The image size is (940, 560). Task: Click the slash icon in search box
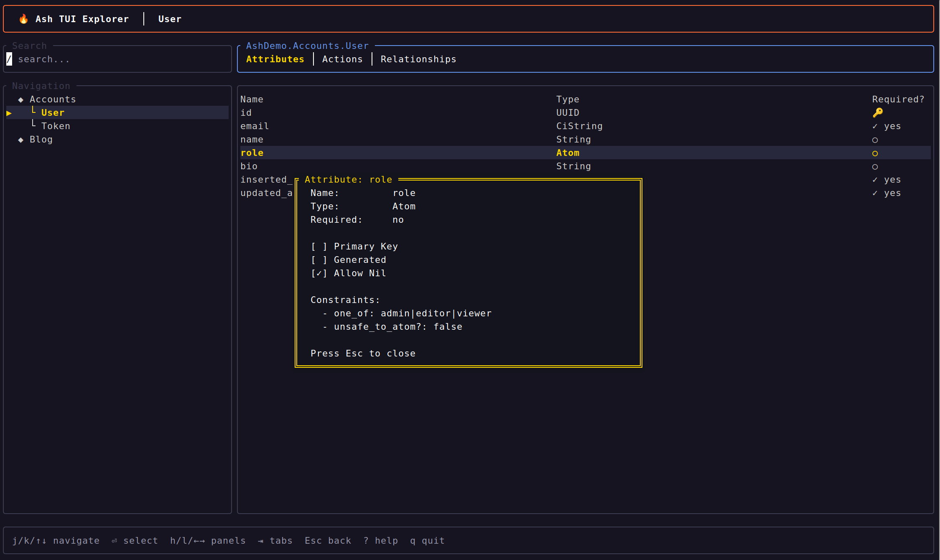pos(9,59)
